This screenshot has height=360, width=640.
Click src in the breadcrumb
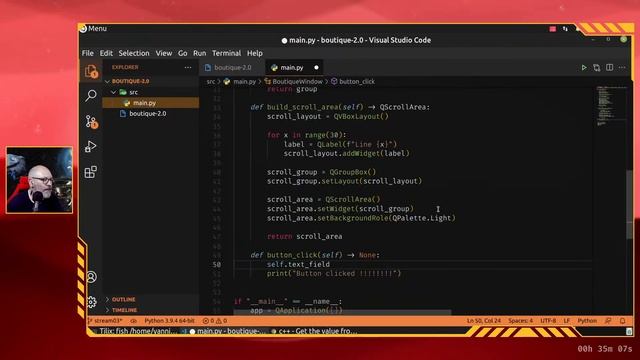click(x=211, y=82)
